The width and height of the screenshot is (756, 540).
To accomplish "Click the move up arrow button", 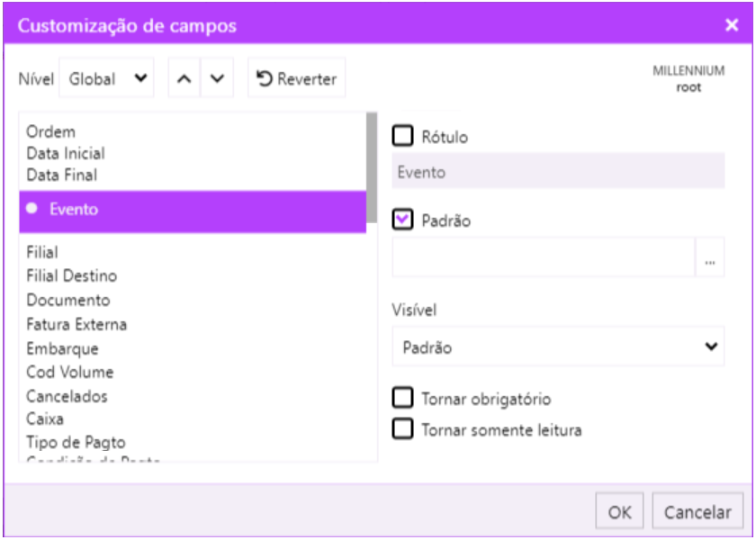I will coord(184,79).
